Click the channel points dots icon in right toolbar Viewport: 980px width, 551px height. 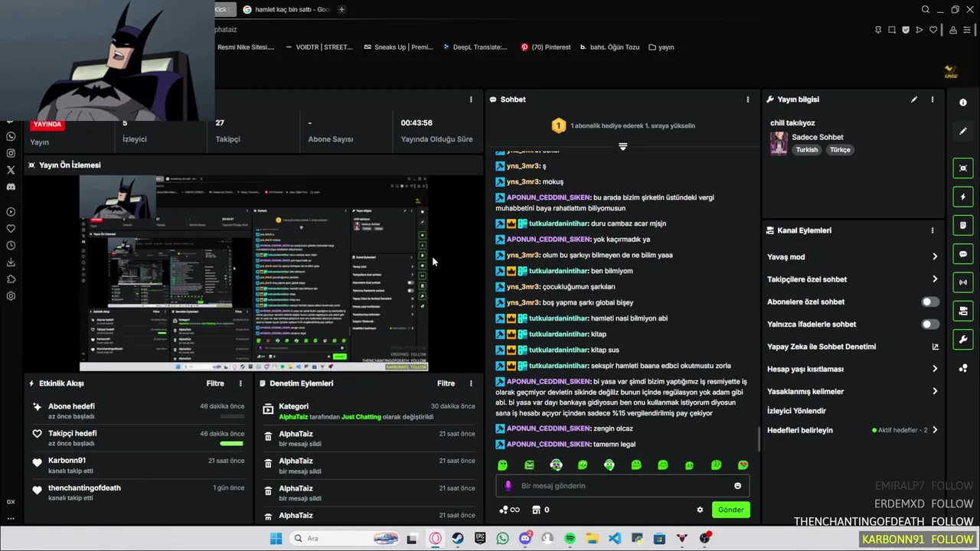(963, 368)
